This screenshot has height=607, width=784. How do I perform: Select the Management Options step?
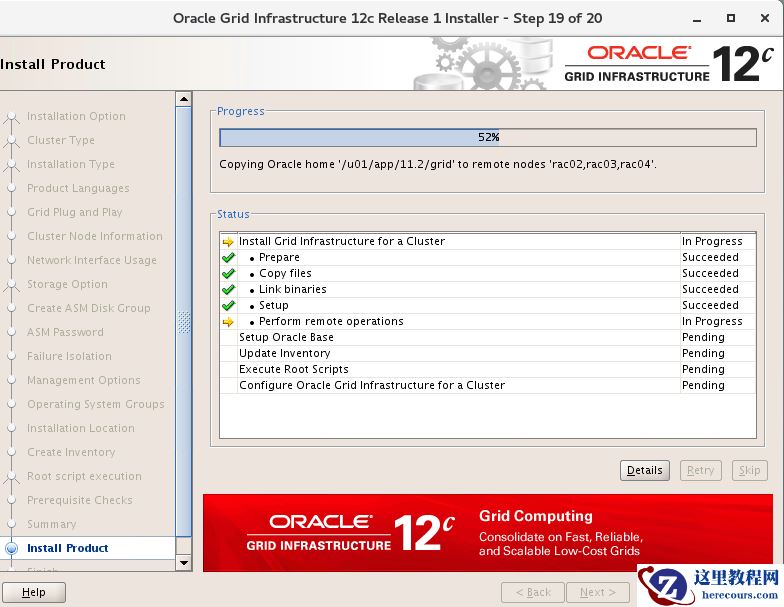[x=84, y=380]
